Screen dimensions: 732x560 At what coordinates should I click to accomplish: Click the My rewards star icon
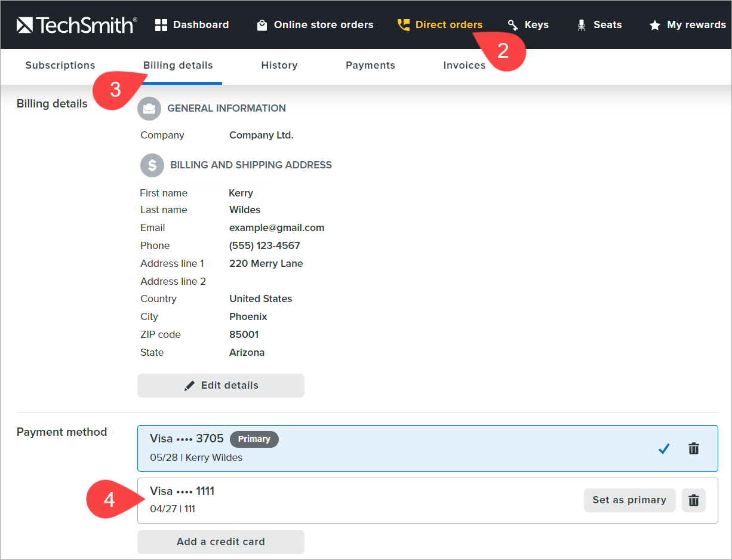point(655,25)
